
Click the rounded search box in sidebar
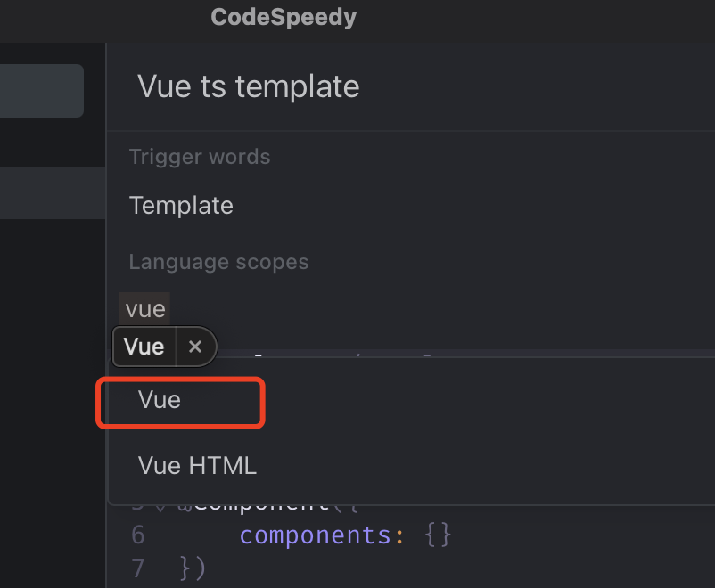click(42, 91)
